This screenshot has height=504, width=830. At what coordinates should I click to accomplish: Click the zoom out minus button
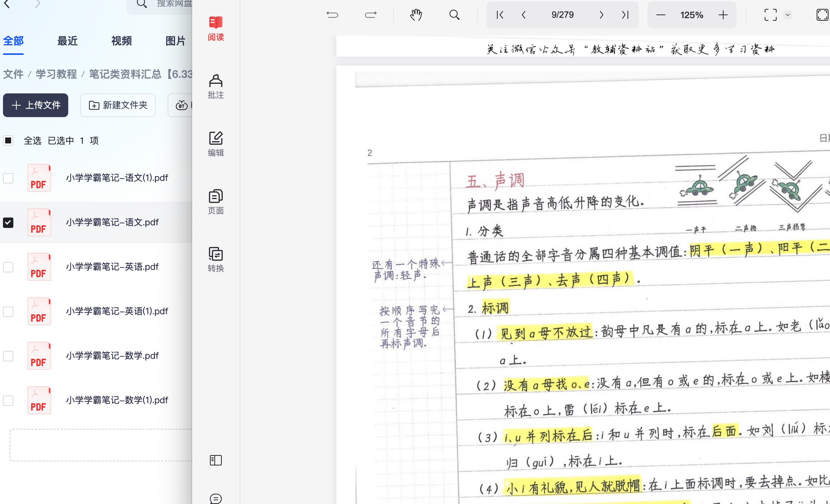[x=661, y=15]
